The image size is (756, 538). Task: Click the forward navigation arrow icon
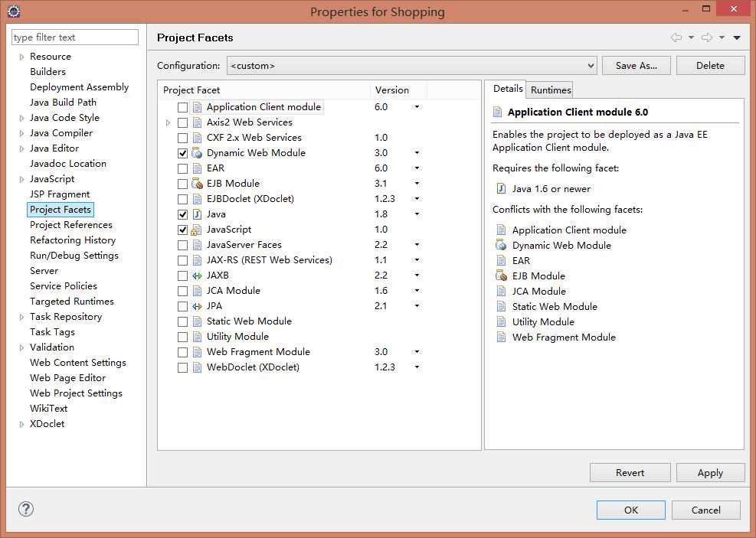[x=706, y=37]
